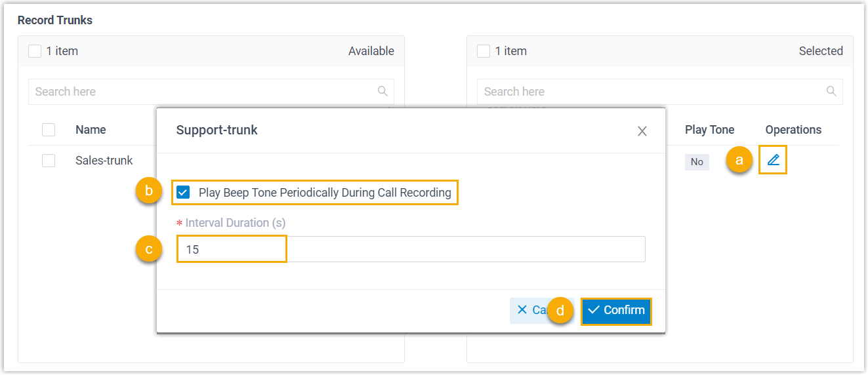This screenshot has width=868, height=375.
Task: Click the edit pencil icon under Operations
Action: [773, 160]
